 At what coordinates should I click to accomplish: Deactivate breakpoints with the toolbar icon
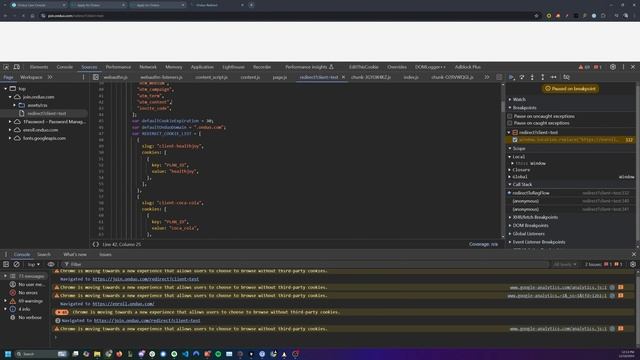(x=567, y=77)
